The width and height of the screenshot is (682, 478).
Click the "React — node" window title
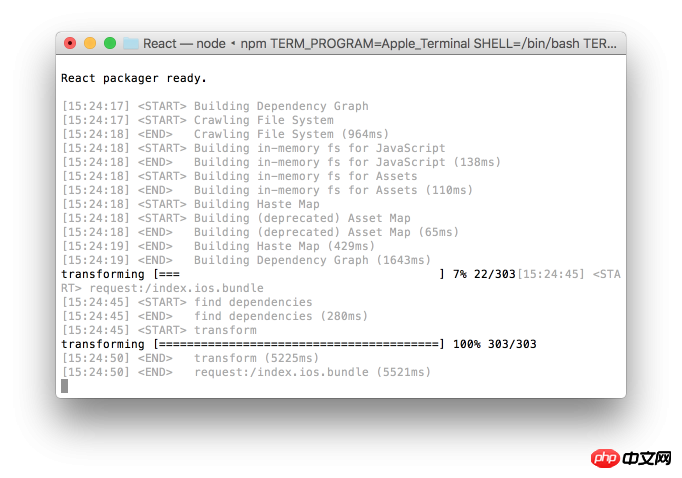186,43
